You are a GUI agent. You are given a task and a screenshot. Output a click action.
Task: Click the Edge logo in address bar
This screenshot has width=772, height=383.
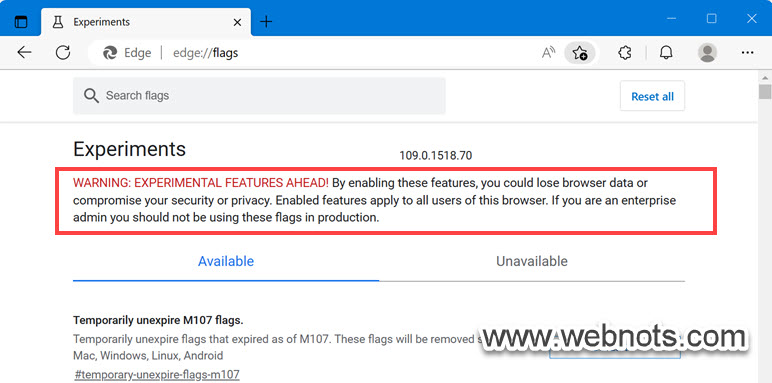(110, 53)
